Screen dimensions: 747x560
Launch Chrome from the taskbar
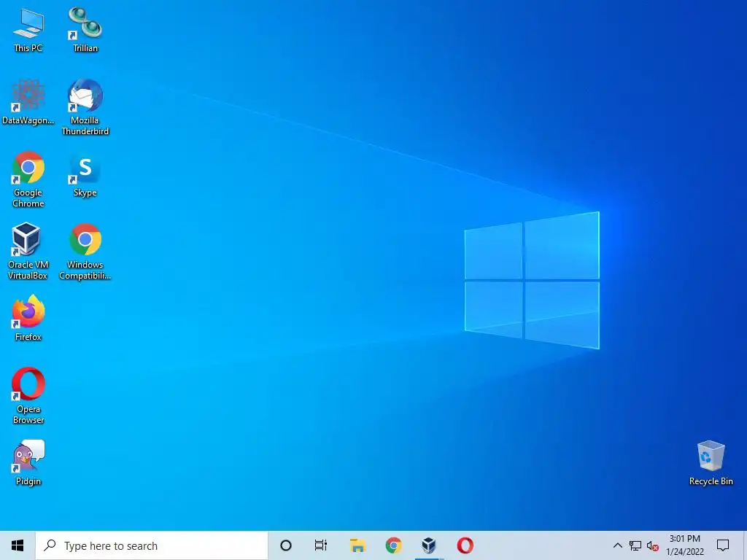(x=393, y=545)
